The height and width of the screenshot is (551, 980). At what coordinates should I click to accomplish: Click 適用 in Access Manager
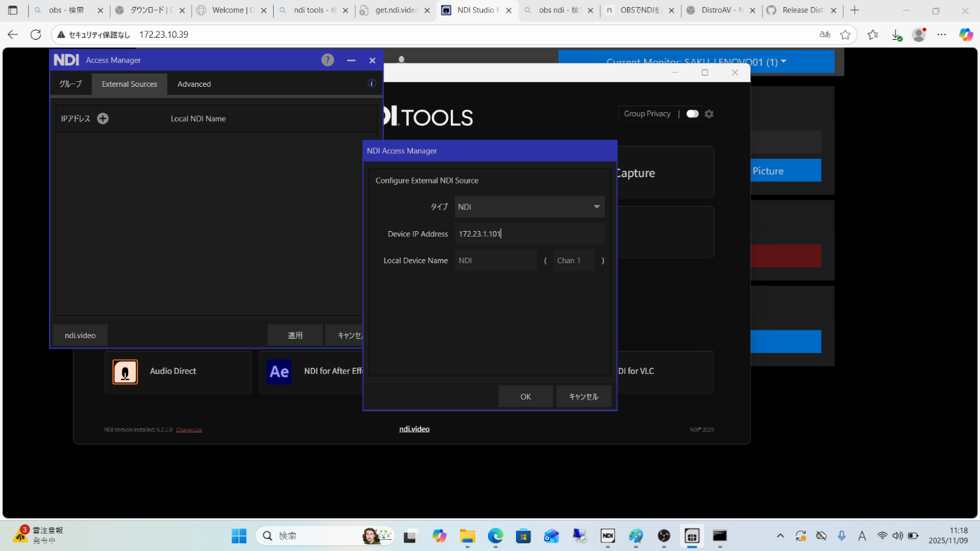[x=295, y=335]
